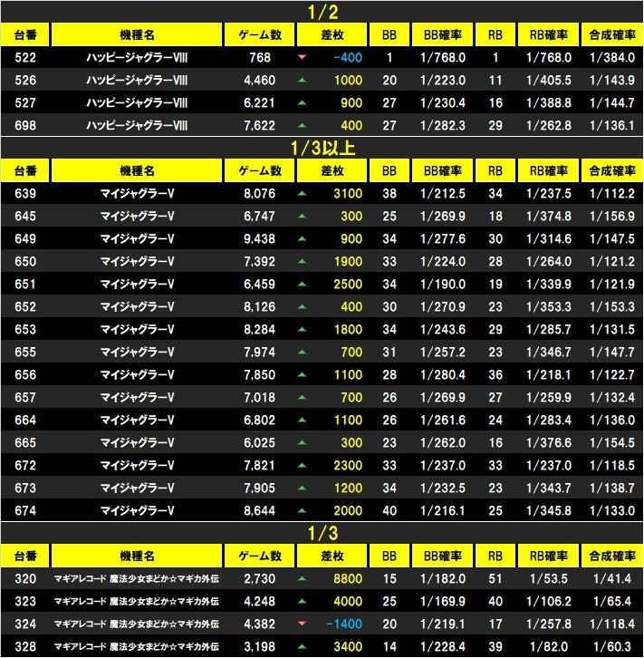
Task: Click RB rate 1/82.0 in row 328
Action: point(548,646)
